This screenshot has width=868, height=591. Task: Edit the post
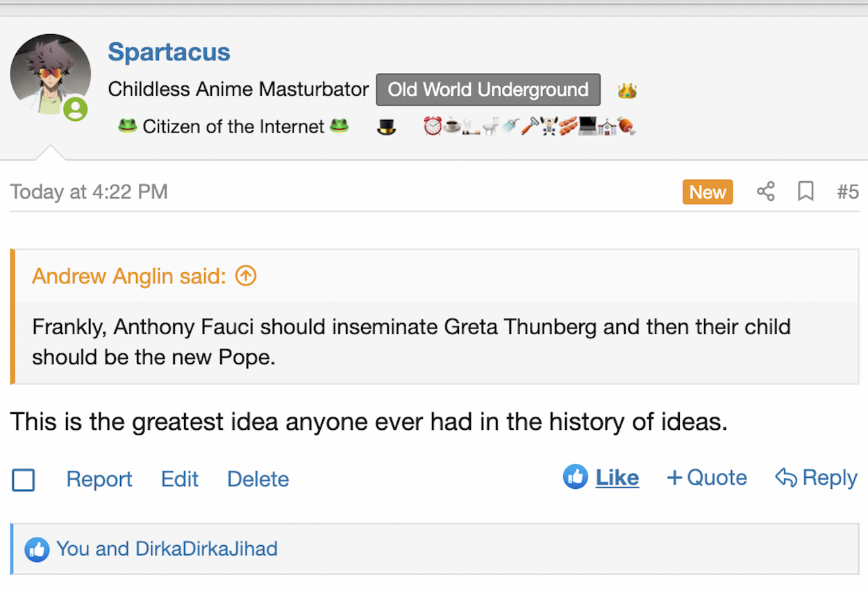click(180, 479)
